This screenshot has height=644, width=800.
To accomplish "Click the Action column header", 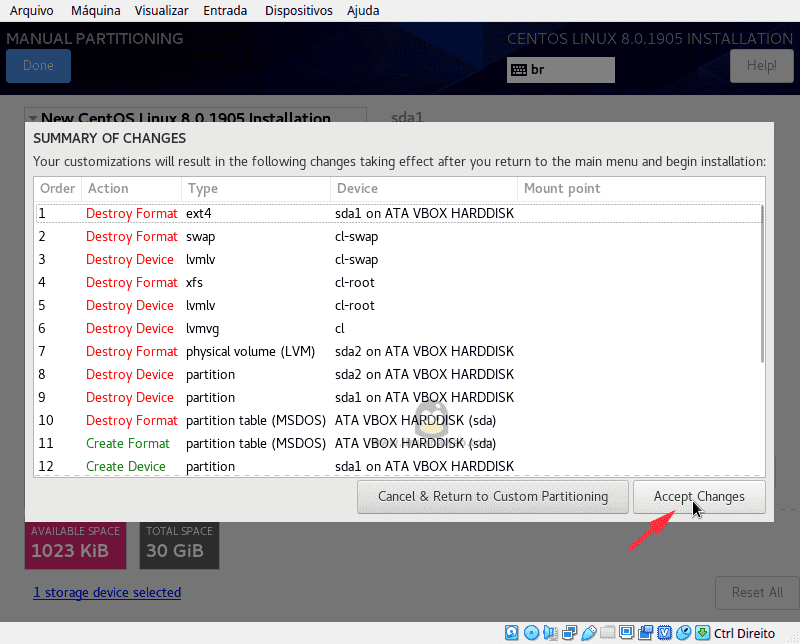I will pyautogui.click(x=131, y=189).
